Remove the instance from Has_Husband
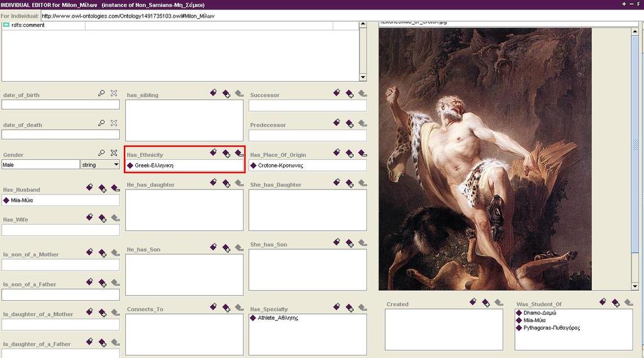Screen dimensions: 644x358 [116, 188]
